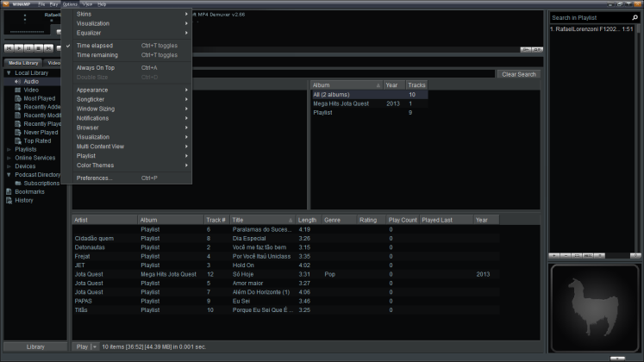The image size is (644, 362).
Task: Toggle Always On Top option
Action: pyautogui.click(x=127, y=68)
